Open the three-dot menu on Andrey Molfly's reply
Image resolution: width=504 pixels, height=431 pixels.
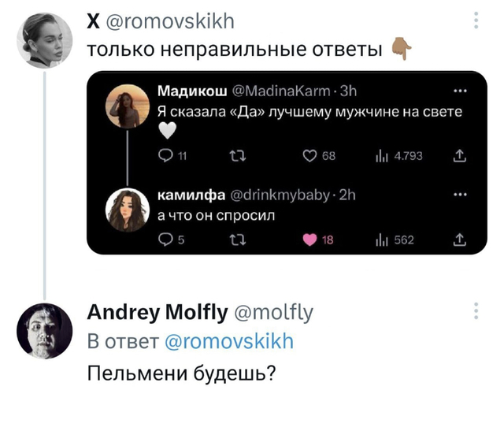point(476,311)
